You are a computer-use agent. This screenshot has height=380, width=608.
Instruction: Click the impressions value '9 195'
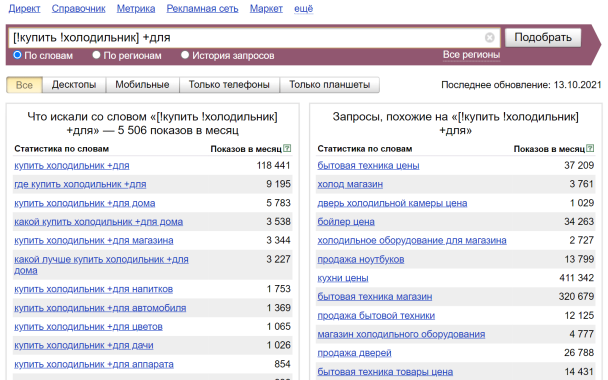pyautogui.click(x=278, y=184)
